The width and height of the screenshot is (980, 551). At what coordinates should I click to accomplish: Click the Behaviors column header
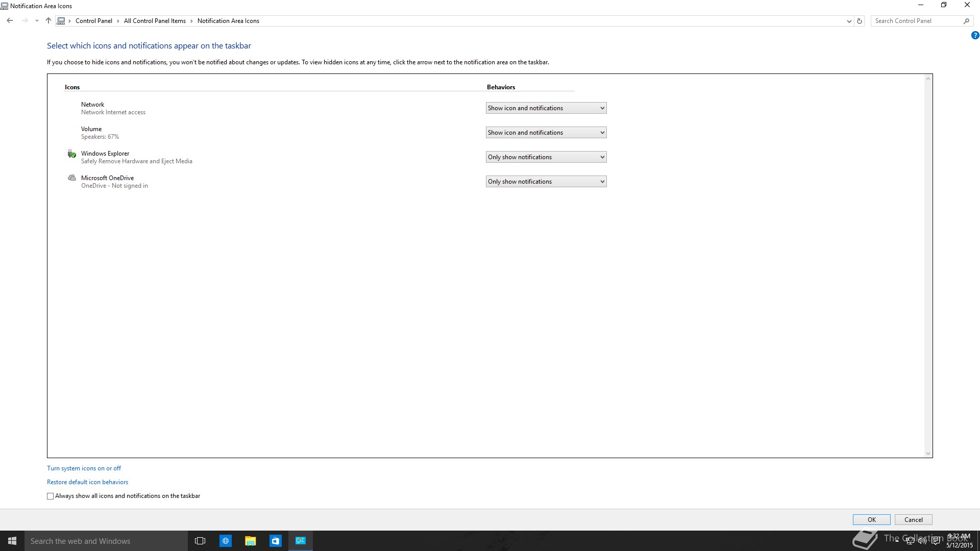tap(501, 87)
